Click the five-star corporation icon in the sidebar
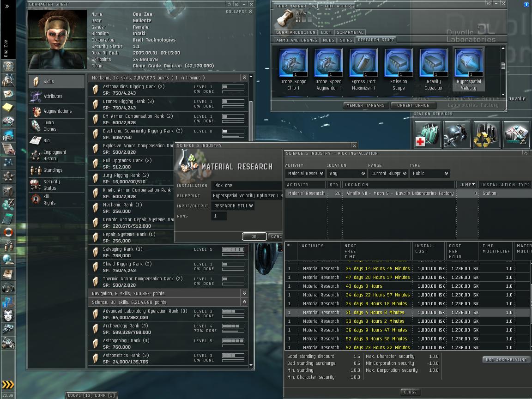The image size is (532, 399). pyautogui.click(x=8, y=176)
